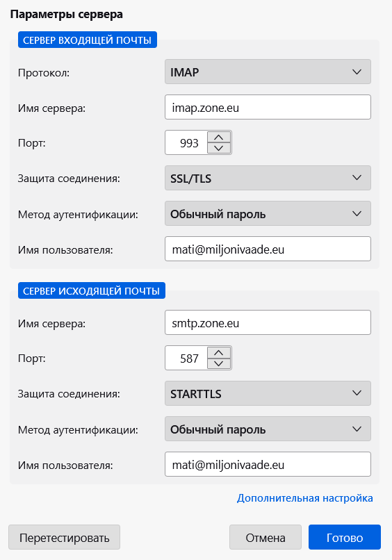Expand the SSL/TLS connection security dropdown
The height and width of the screenshot is (560, 392).
(x=268, y=178)
